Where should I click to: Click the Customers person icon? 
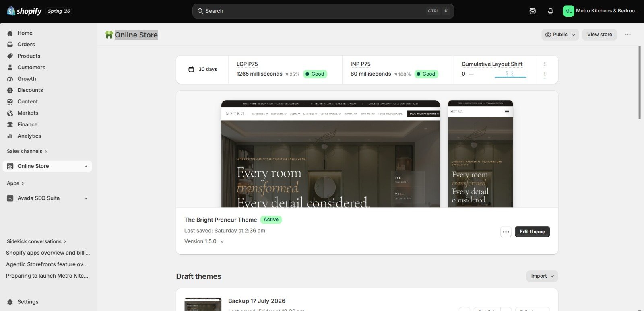tap(10, 67)
